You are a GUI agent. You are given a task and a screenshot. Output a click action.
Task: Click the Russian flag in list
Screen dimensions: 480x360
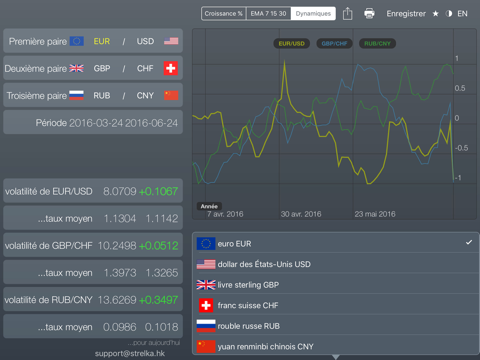click(x=206, y=326)
